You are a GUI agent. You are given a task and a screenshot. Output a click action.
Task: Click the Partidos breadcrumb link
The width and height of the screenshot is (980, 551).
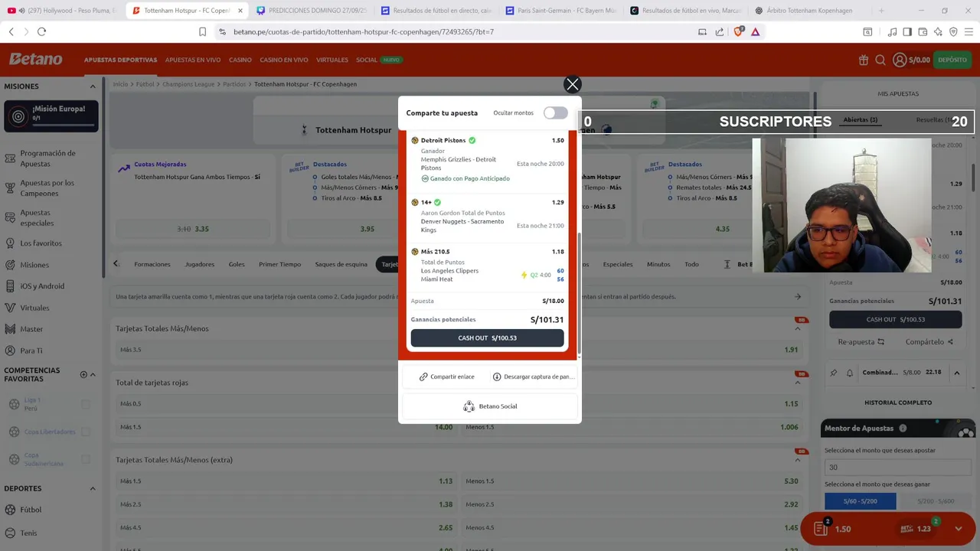click(234, 84)
